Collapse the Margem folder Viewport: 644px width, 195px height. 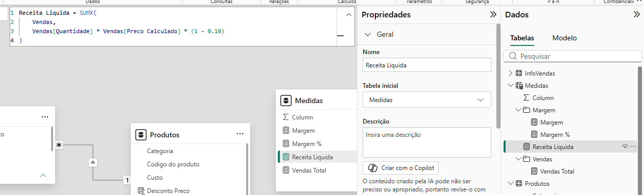pos(519,110)
